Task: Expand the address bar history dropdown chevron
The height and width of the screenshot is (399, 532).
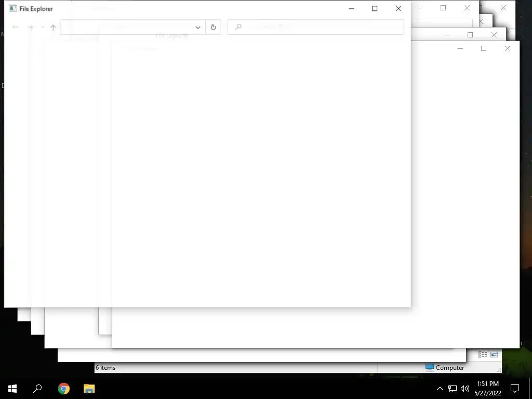Action: click(x=198, y=28)
